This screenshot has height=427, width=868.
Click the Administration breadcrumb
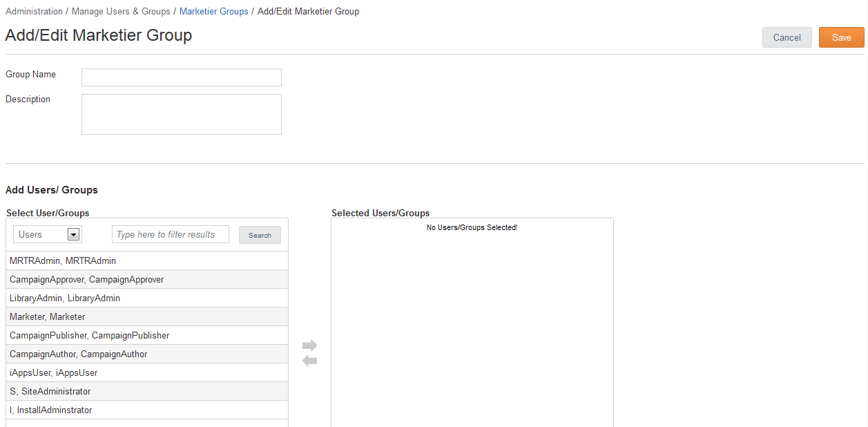click(x=34, y=12)
